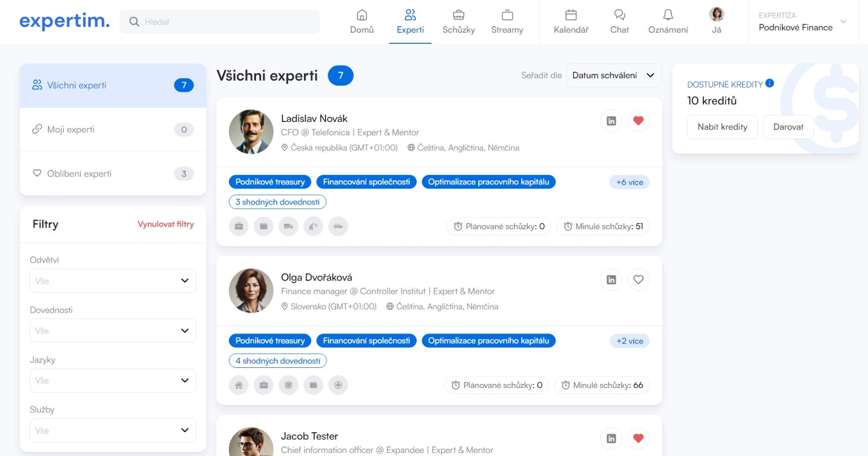868x456 pixels.
Task: Unfavorite Ladislav Novák with heart toggle
Action: tap(638, 121)
